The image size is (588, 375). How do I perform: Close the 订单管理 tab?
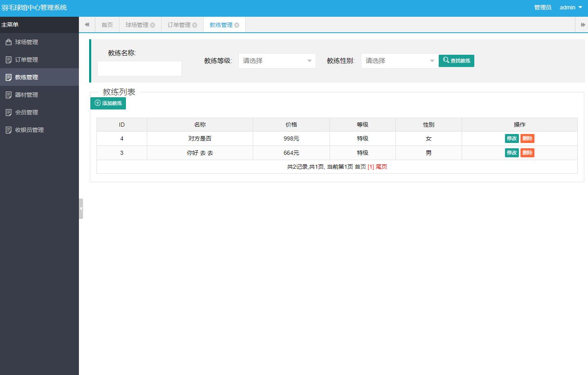[x=195, y=25]
